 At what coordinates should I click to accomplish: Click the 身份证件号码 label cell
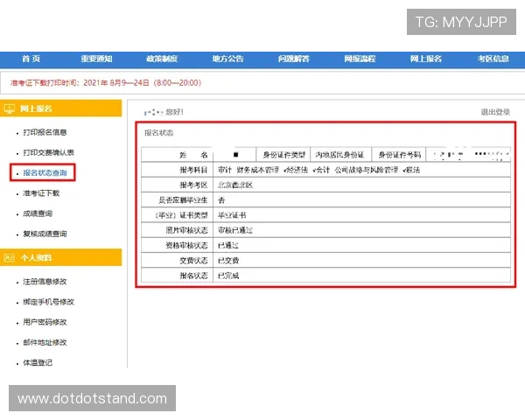click(400, 155)
